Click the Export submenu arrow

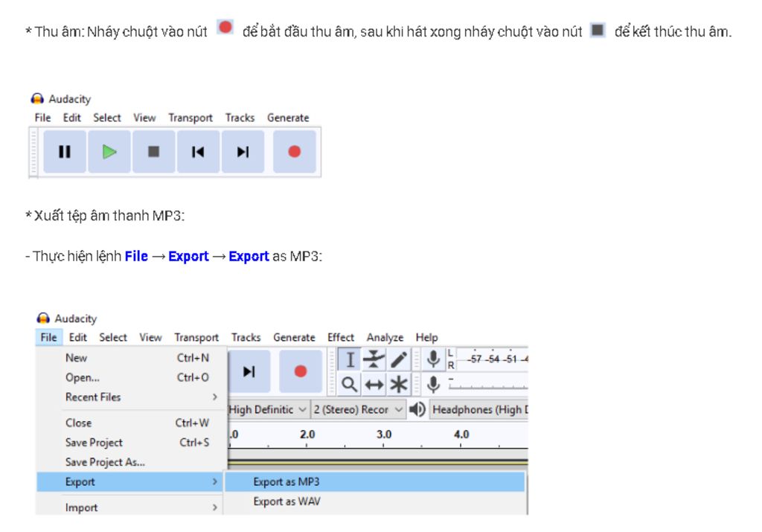[x=215, y=481]
